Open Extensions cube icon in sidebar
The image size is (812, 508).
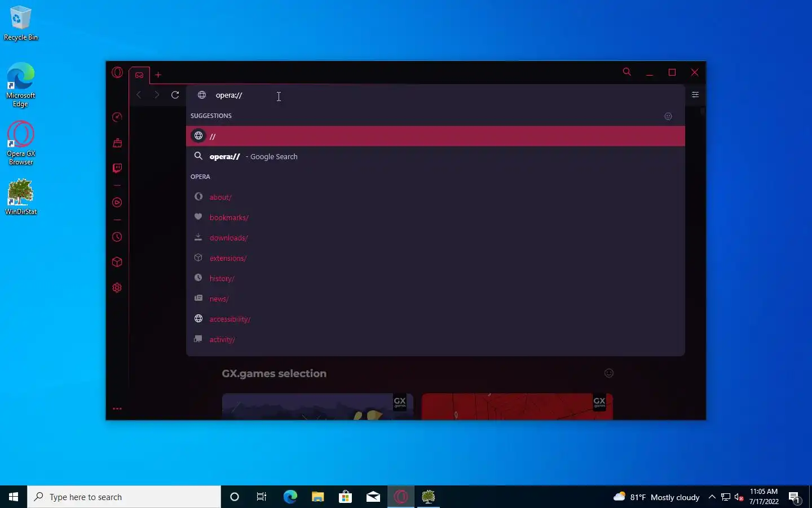pos(117,262)
